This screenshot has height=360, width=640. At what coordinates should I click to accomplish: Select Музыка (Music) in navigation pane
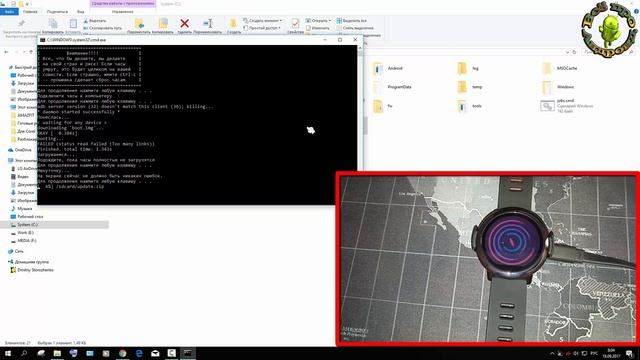pos(22,209)
